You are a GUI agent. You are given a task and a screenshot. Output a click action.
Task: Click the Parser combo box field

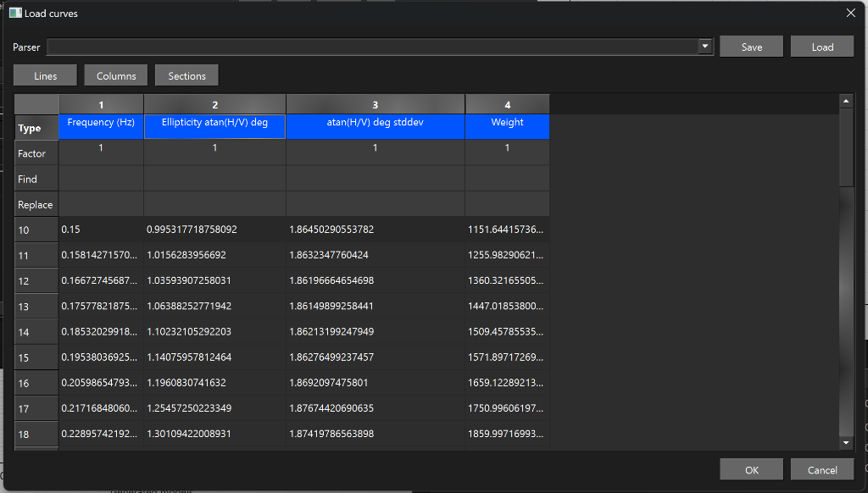[x=373, y=47]
